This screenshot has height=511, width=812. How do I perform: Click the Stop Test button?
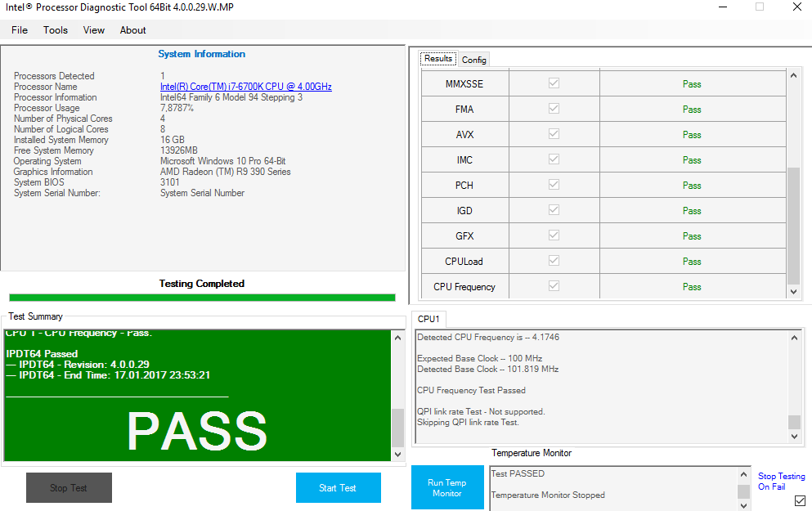coord(69,488)
